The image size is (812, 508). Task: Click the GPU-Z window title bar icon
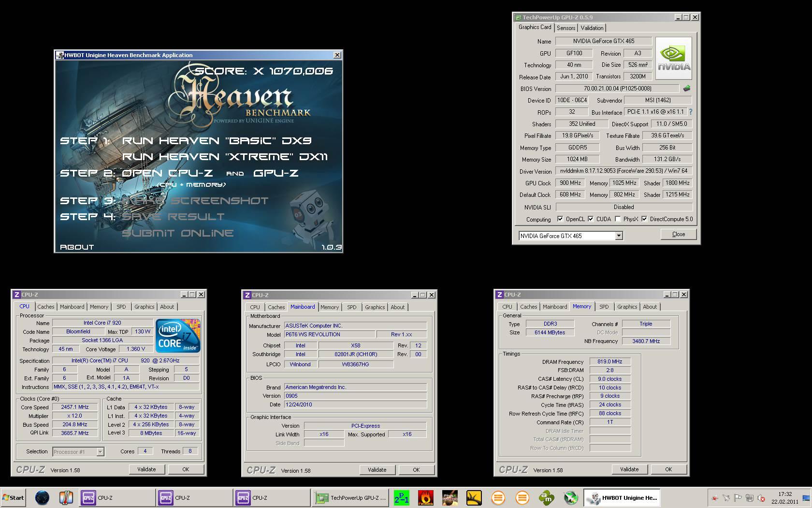tap(518, 17)
